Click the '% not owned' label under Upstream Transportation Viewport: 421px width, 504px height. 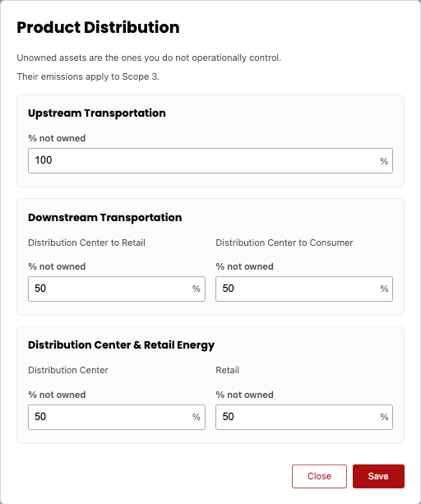[x=57, y=138]
